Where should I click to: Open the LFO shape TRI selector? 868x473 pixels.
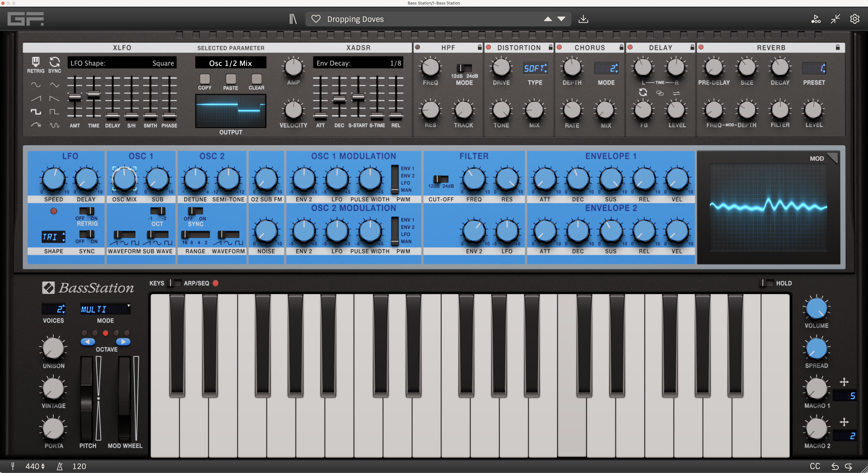point(53,237)
